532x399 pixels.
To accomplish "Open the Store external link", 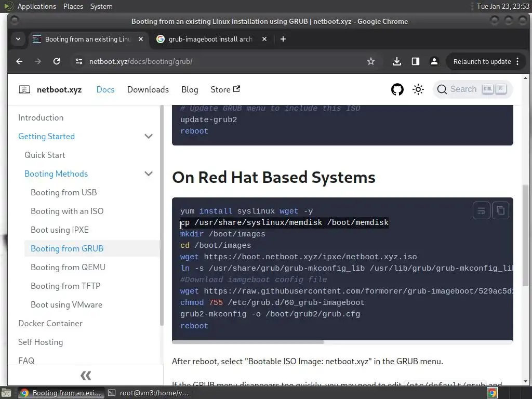I will coord(225,89).
